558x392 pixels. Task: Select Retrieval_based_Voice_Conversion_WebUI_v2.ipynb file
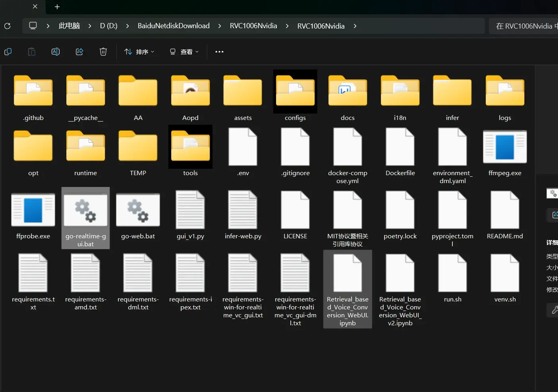click(400, 290)
